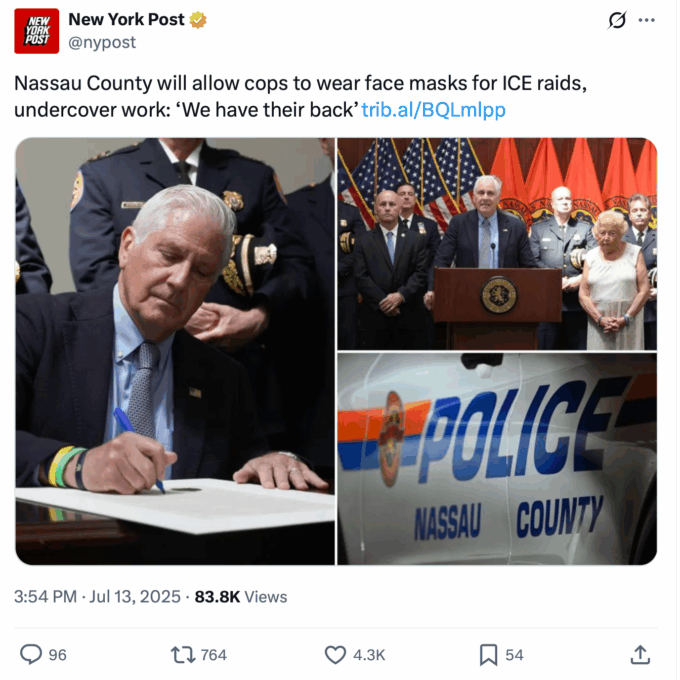Click the 764 repost count

(x=214, y=655)
